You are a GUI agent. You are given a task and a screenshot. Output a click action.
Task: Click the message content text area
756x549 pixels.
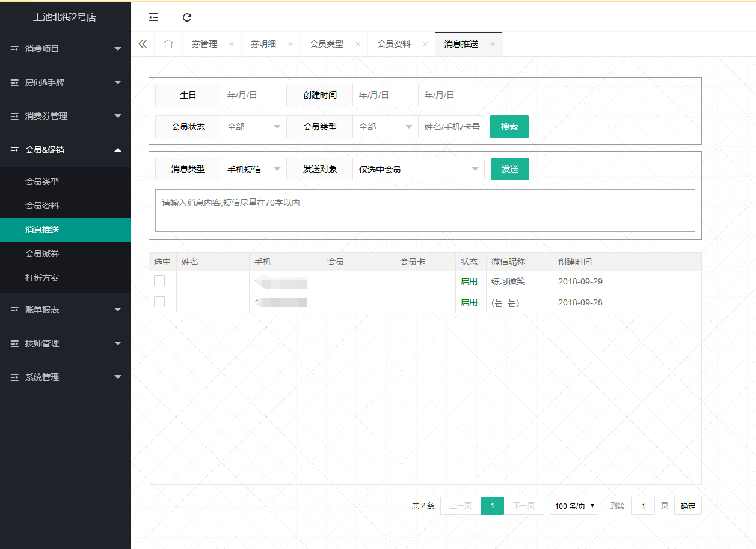[x=425, y=210]
